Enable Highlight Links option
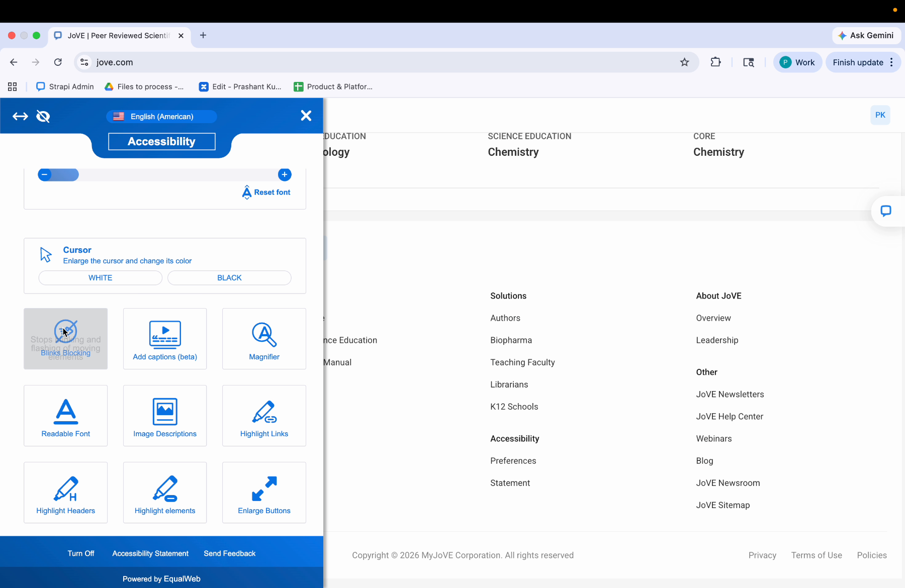The height and width of the screenshot is (588, 905). [x=264, y=416]
